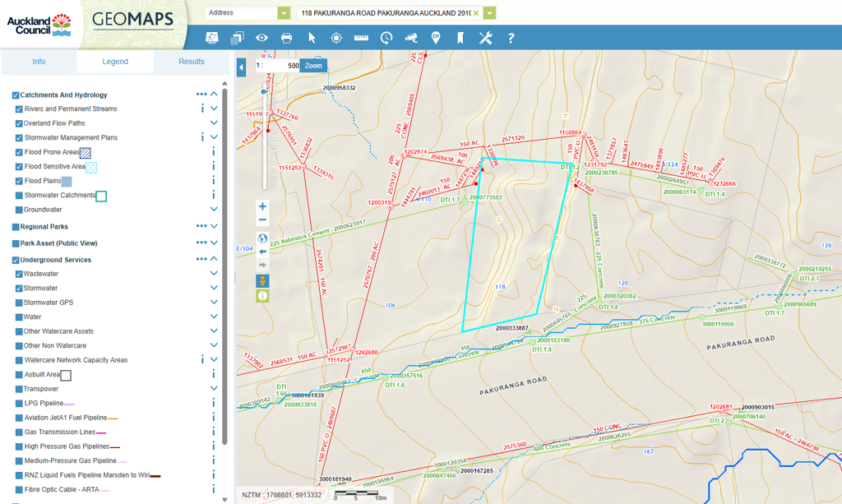Enable the Stormwater Catchments layer

tap(19, 196)
